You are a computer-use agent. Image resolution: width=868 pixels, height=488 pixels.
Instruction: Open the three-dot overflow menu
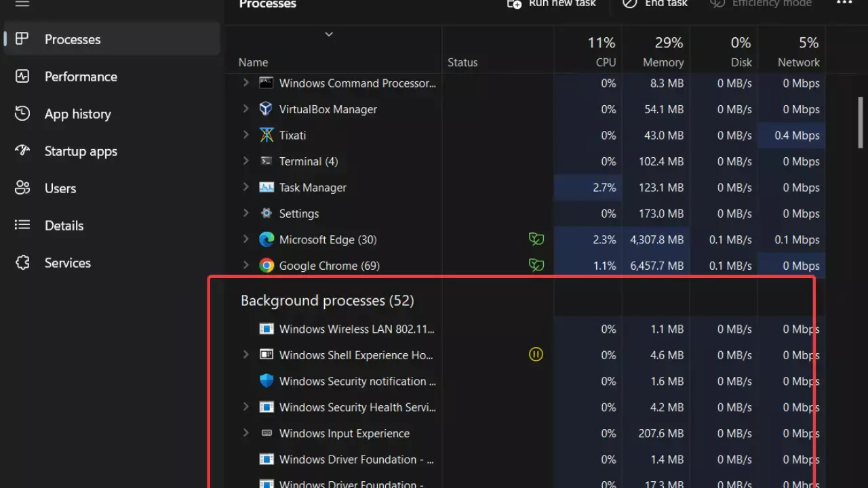coord(844,4)
